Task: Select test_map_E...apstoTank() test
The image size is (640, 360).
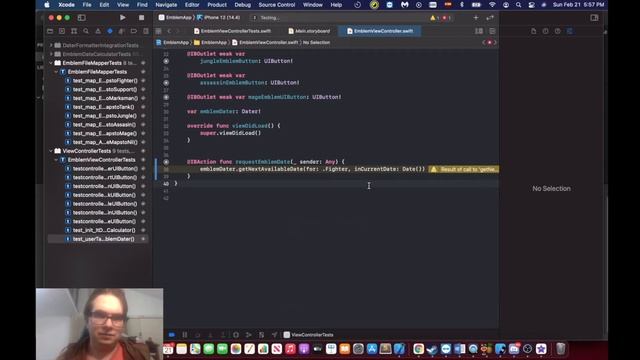Action: pyautogui.click(x=103, y=107)
